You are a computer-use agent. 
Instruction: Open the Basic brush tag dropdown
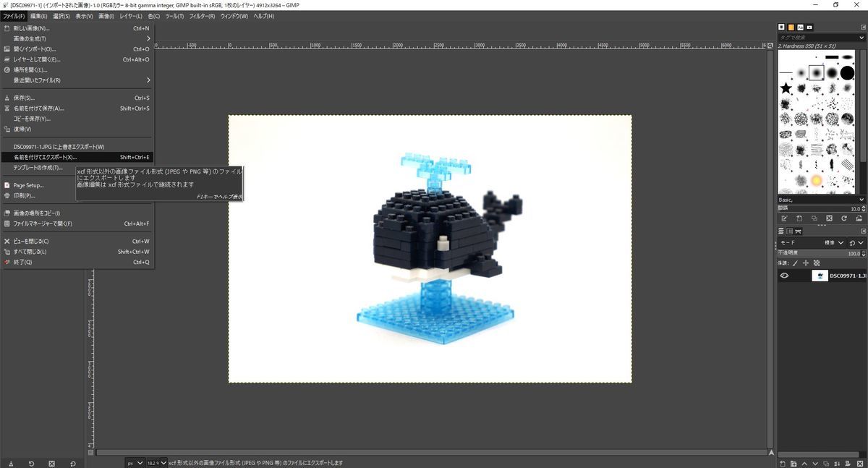coord(861,200)
